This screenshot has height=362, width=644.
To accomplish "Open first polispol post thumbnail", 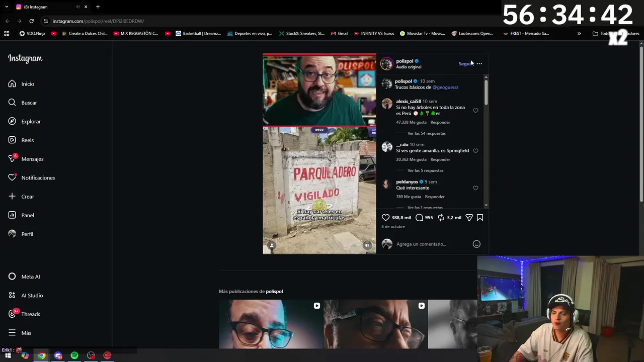I will 271,324.
